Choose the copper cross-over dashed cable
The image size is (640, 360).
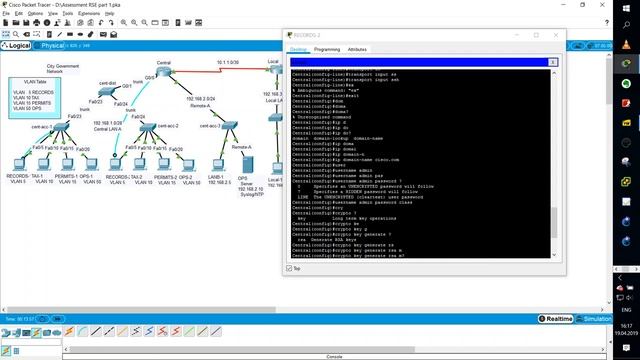(x=109, y=331)
